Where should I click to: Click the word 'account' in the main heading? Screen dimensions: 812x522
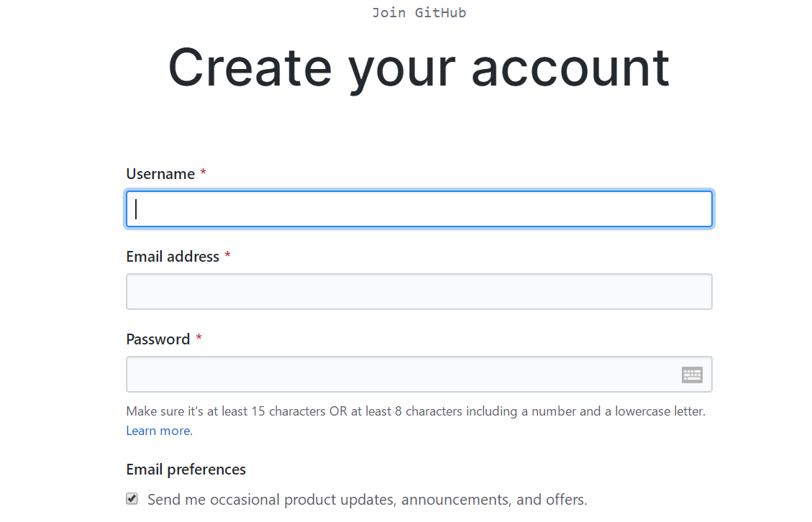pos(570,68)
